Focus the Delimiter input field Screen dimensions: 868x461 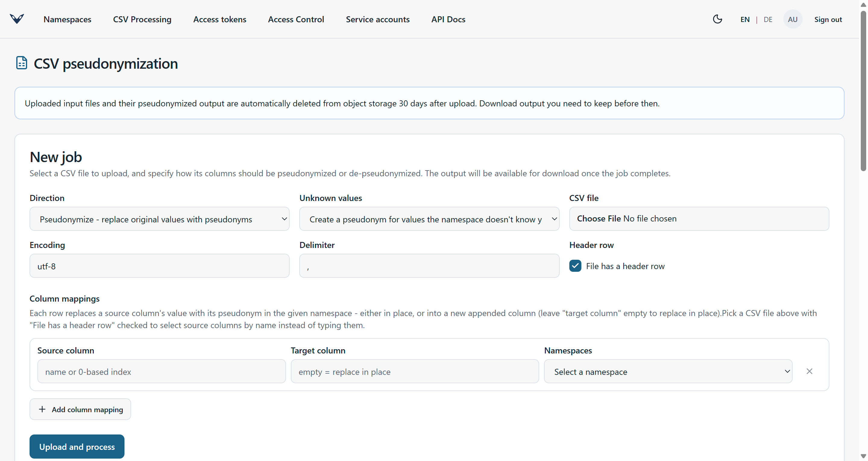pos(429,266)
